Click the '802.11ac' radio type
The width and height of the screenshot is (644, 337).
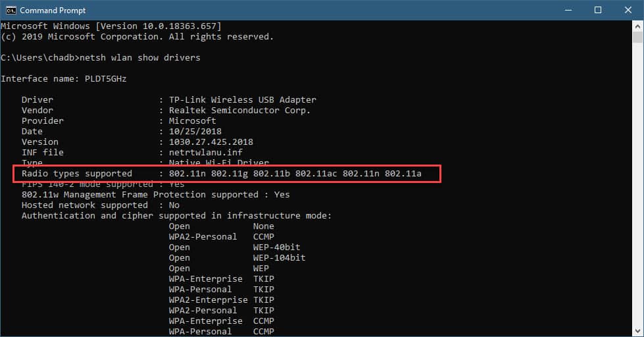point(316,173)
